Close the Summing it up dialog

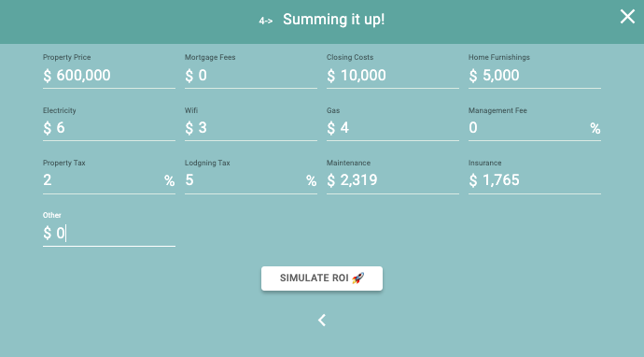pos(627,17)
